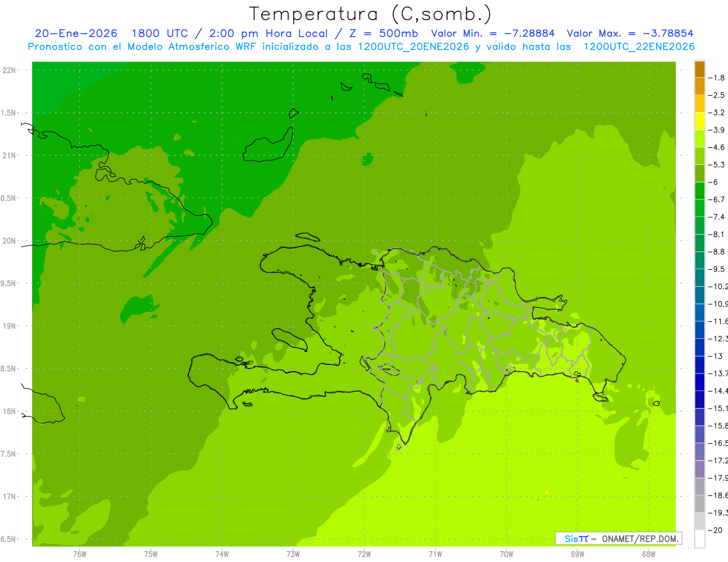This screenshot has height=562, width=728.
Task: Click the "-2.5" color scale label
Action: pyautogui.click(x=716, y=95)
